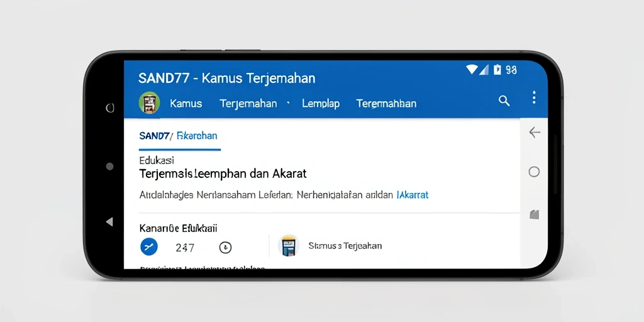644x322 pixels.
Task: Click the back arrow in side panel
Action: coord(535,132)
